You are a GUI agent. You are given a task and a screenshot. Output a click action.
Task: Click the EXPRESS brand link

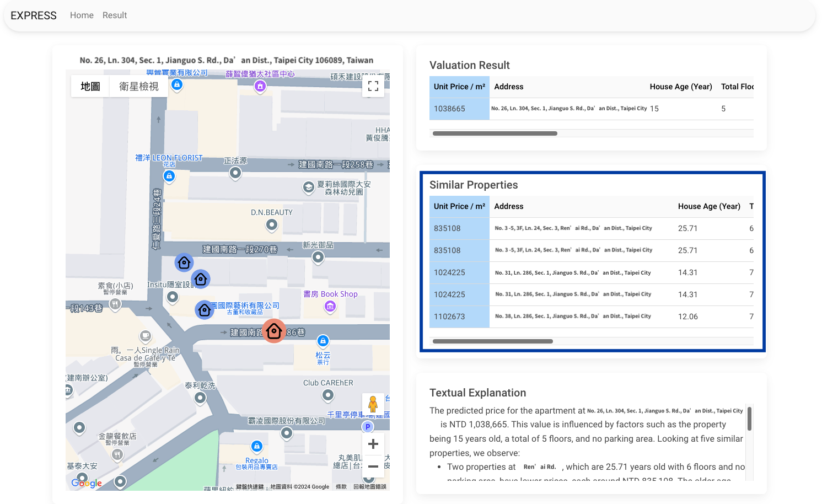point(34,15)
